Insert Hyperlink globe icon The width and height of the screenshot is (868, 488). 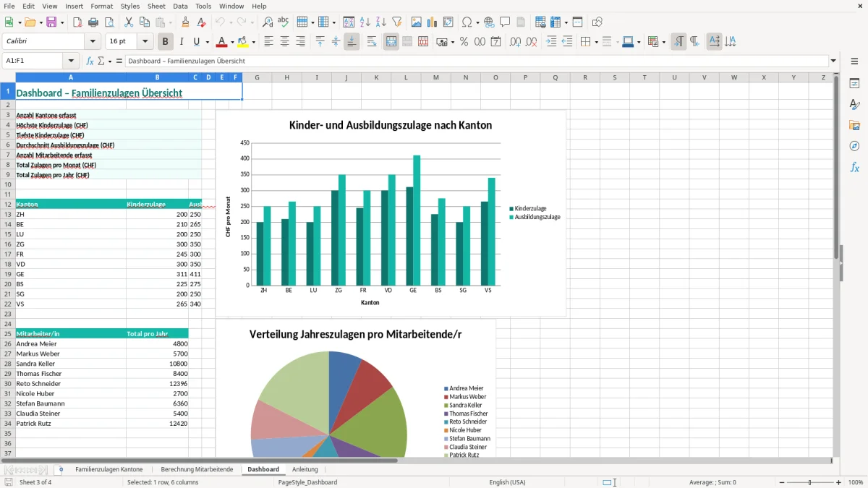(489, 22)
